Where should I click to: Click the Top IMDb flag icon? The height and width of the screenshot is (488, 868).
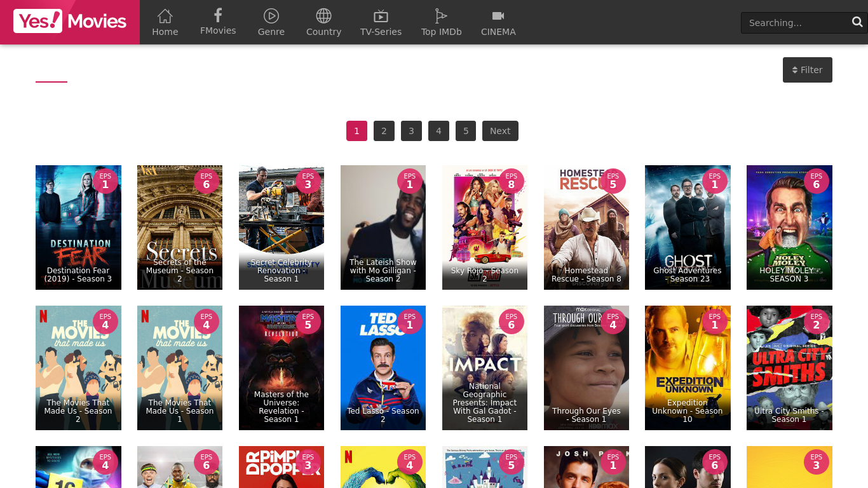point(441,16)
